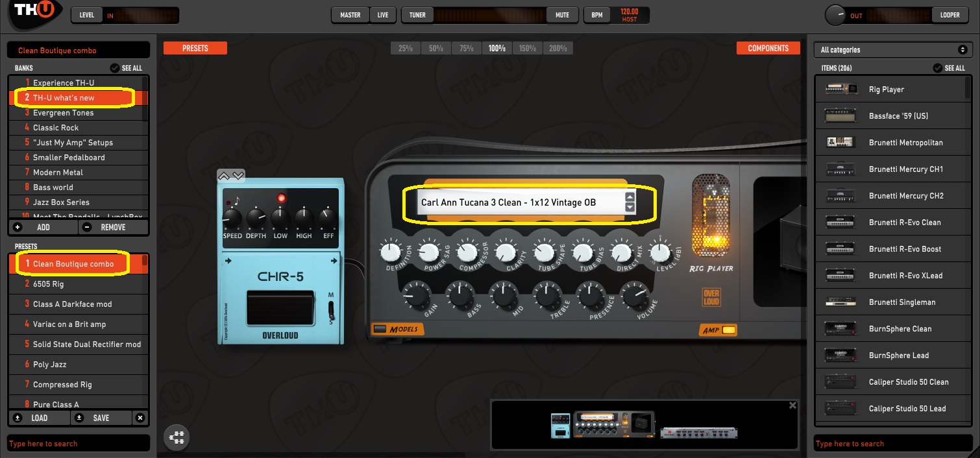Choose the Caliper Studio 50 Lead icon
The image size is (980, 458).
842,409
